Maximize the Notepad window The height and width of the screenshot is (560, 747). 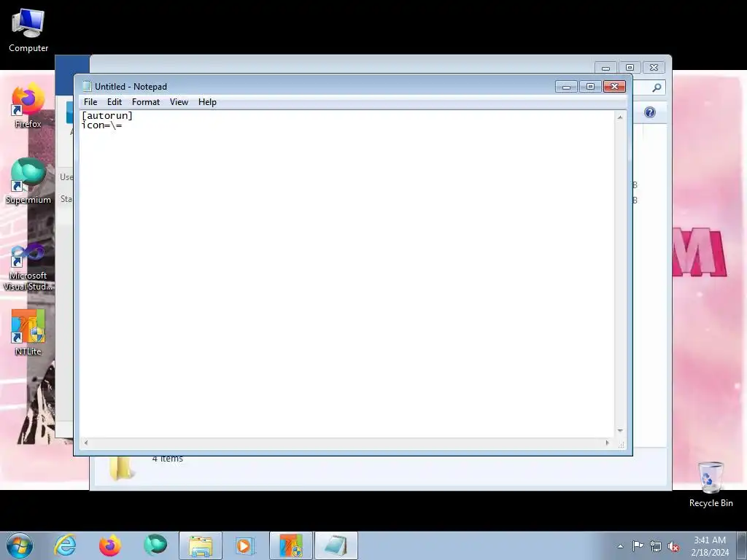click(590, 87)
